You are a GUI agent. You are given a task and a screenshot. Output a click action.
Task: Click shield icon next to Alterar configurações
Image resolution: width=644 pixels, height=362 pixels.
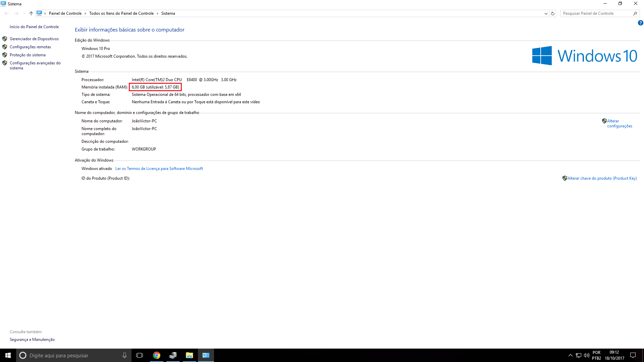click(x=604, y=121)
